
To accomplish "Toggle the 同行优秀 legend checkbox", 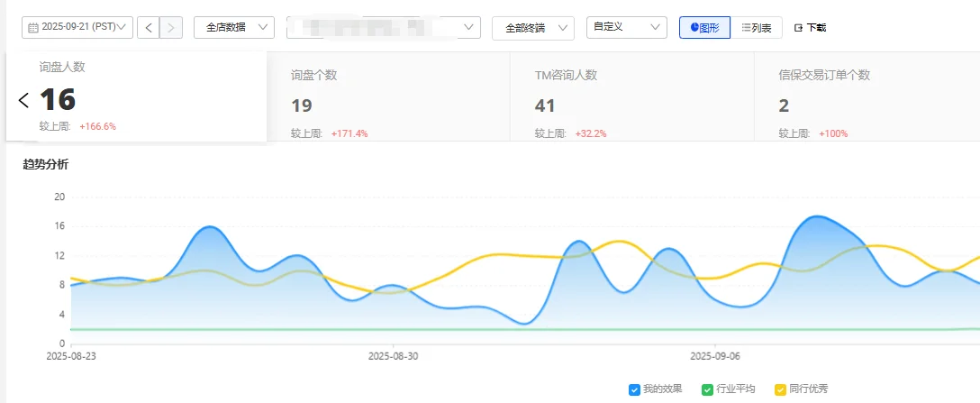I will click(781, 389).
